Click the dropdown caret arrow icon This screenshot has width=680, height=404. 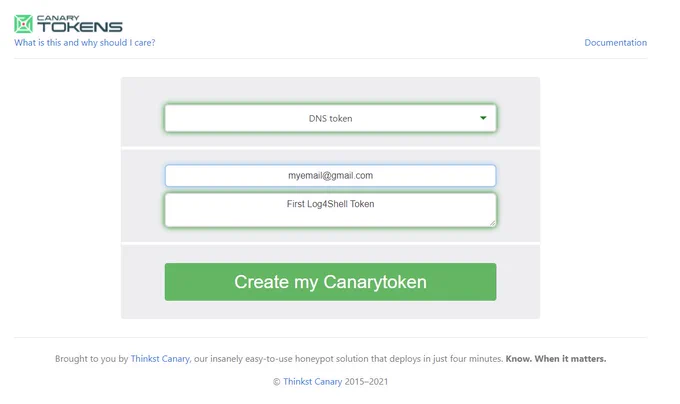click(483, 118)
